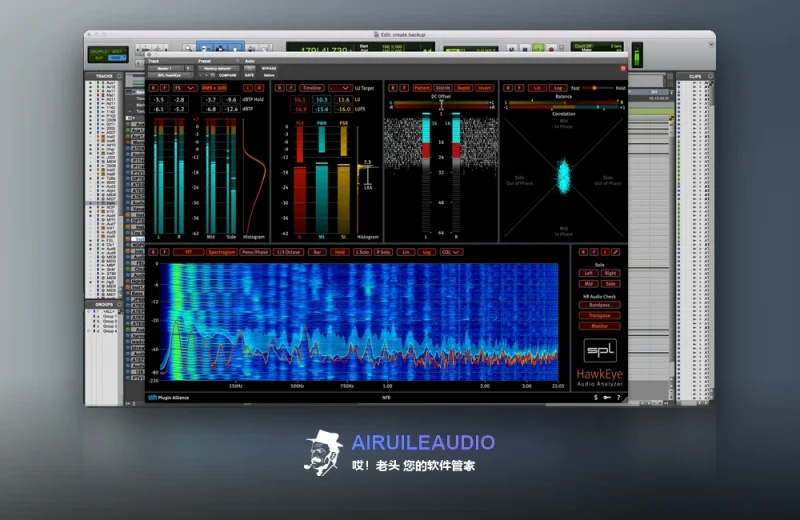Click F button left of Timeline
800x520 pixels.
291,88
